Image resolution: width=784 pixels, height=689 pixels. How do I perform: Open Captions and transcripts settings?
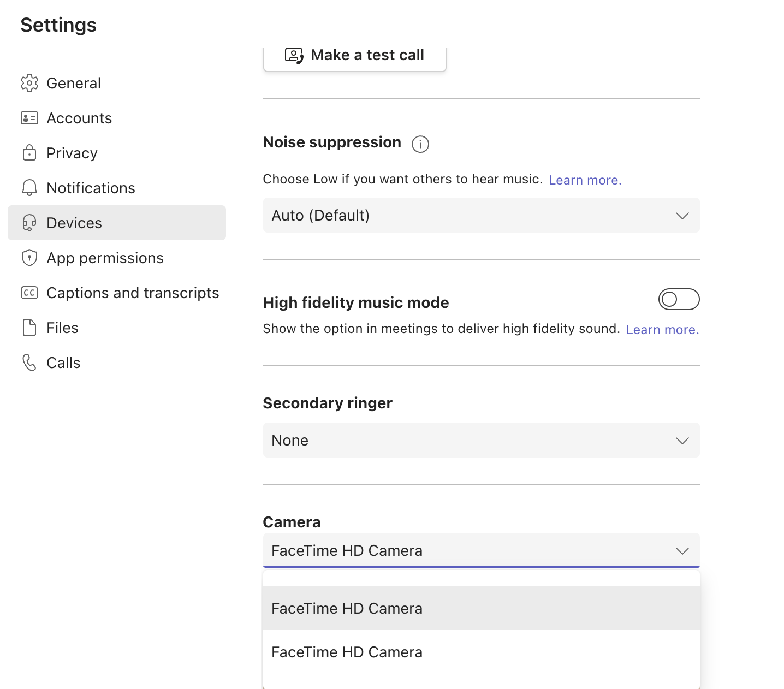[x=133, y=293]
